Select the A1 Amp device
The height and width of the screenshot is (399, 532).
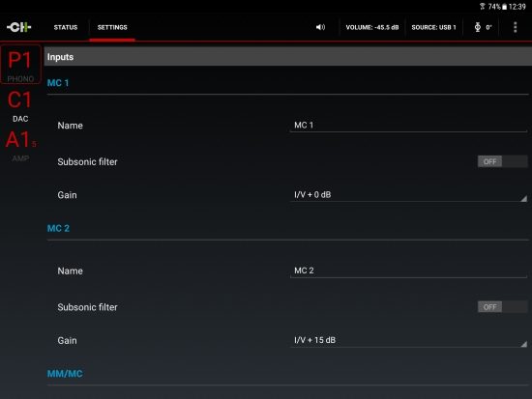coord(20,146)
